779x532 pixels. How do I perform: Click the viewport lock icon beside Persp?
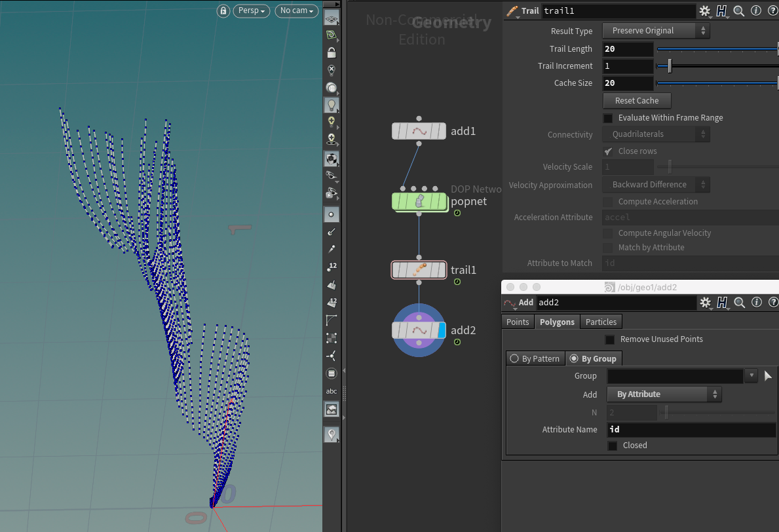point(223,11)
